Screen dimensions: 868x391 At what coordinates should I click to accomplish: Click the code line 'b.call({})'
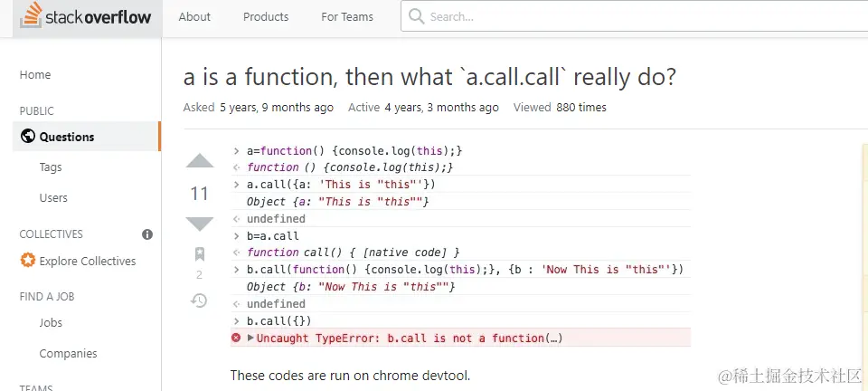[279, 320]
